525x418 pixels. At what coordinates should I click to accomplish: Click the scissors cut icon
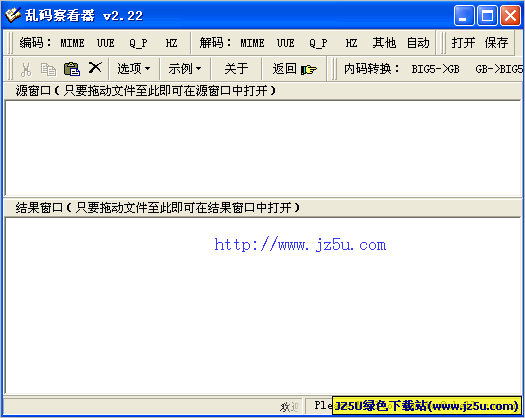pyautogui.click(x=26, y=69)
